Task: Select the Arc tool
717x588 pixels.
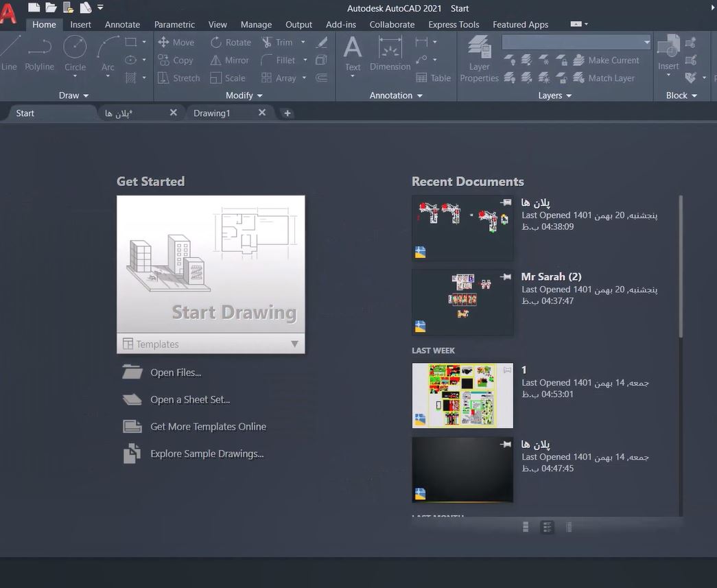Action: (108, 54)
